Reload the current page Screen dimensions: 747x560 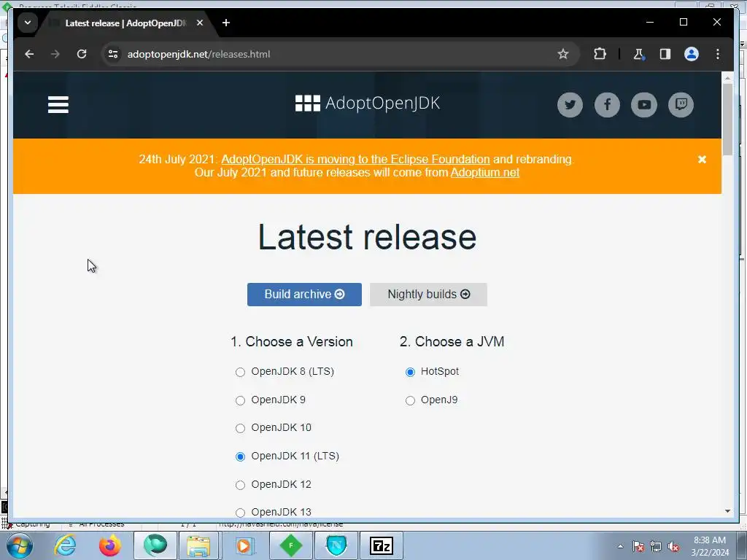(x=82, y=54)
